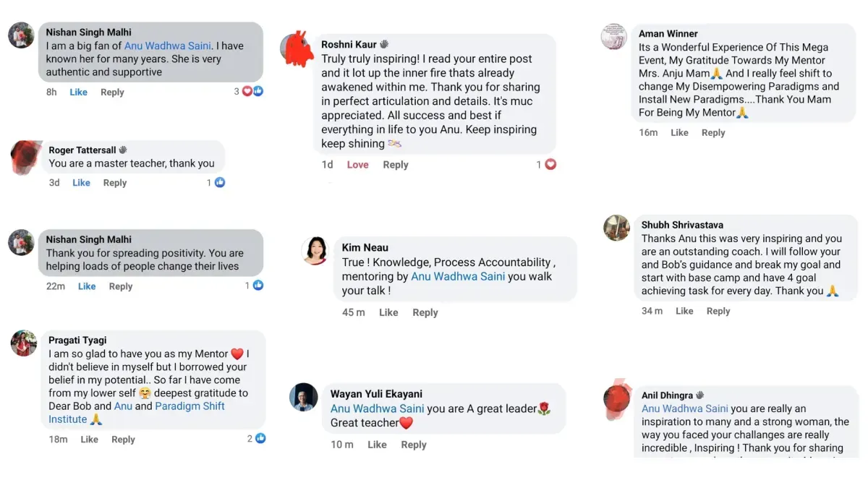Open Shubh Shrivastava's profile picture

(x=616, y=228)
